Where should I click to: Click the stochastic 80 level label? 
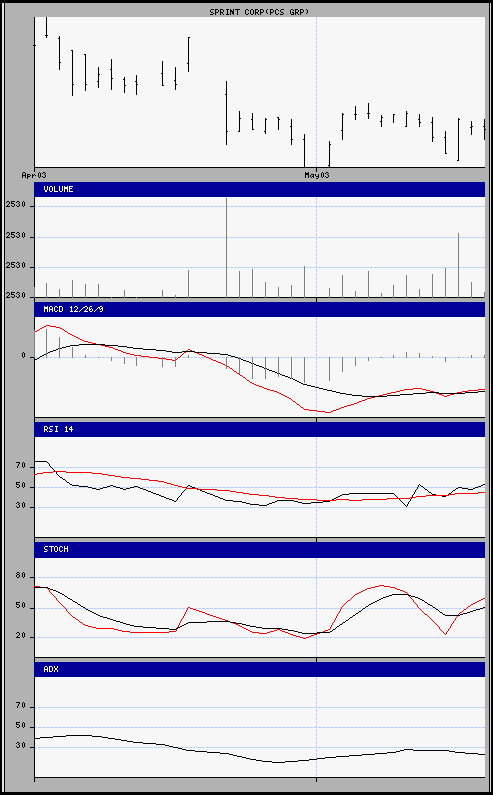click(20, 577)
